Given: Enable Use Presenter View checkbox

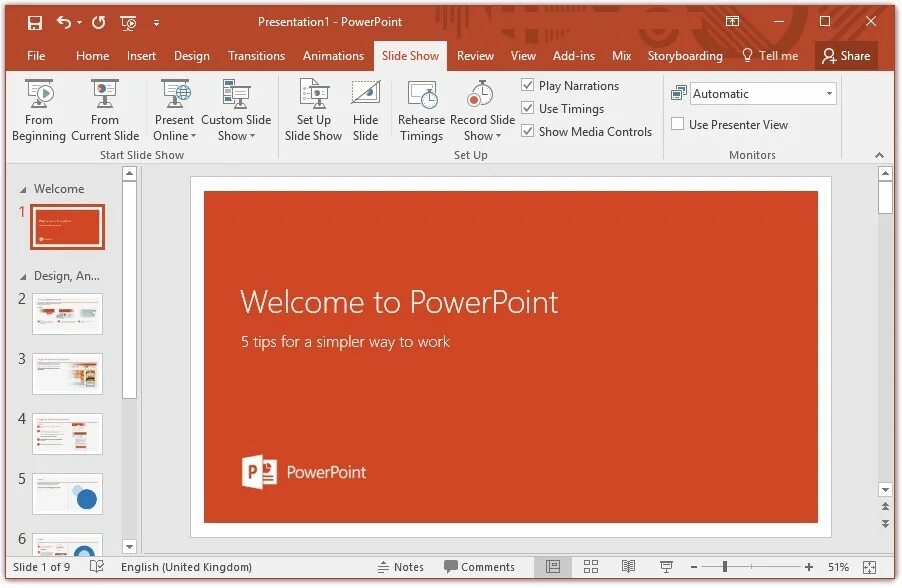Looking at the screenshot, I should [x=678, y=124].
